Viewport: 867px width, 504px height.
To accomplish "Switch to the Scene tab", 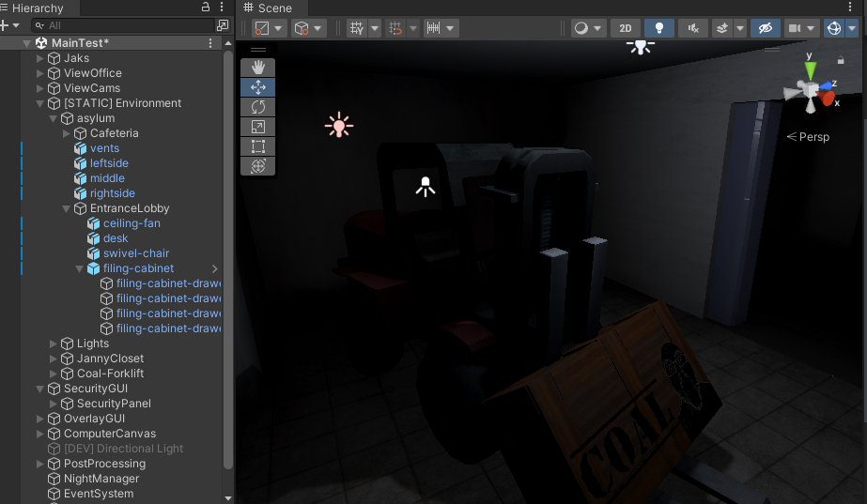I will click(x=268, y=8).
